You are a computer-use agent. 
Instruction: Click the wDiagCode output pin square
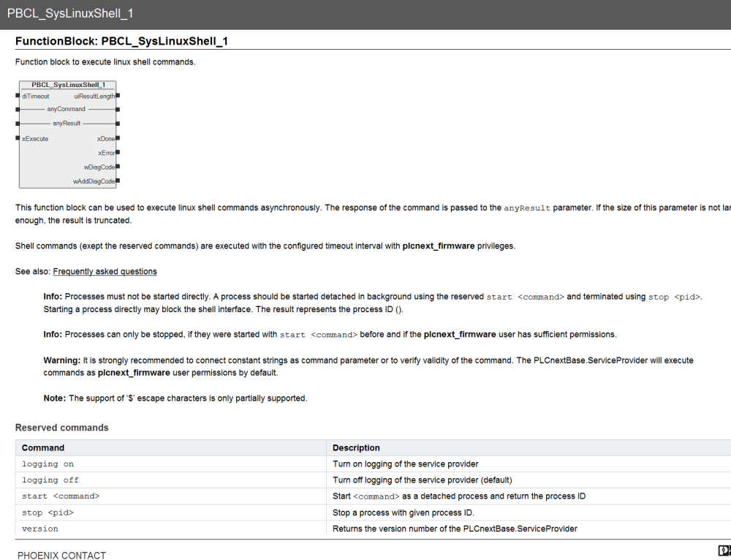click(118, 167)
